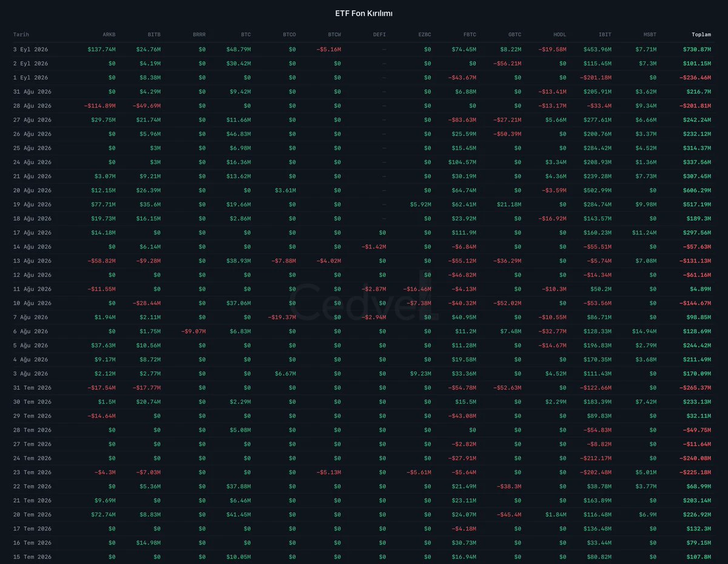Click the −$49.69M BITB value
Screen dimensions: 728x564
coord(146,106)
